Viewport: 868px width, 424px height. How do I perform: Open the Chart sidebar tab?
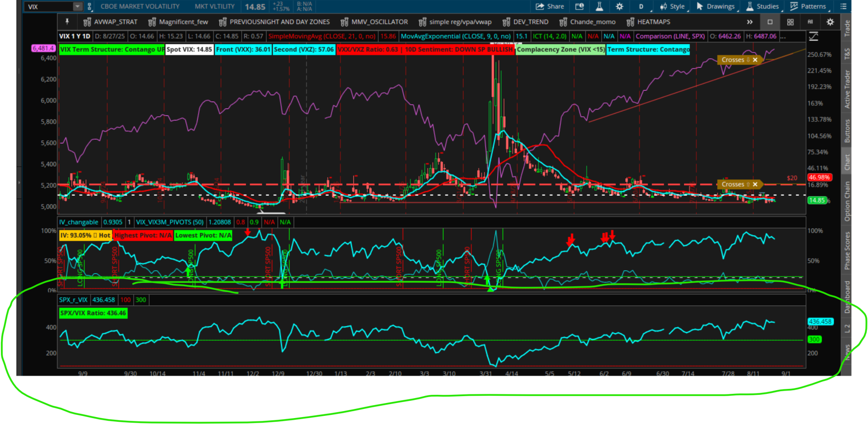point(847,162)
